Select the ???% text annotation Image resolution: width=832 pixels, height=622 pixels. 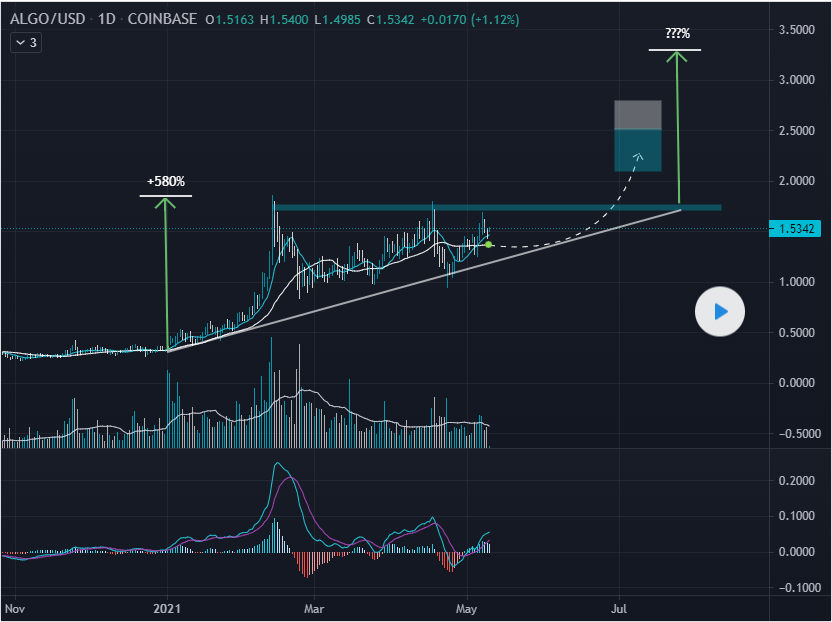pos(678,34)
